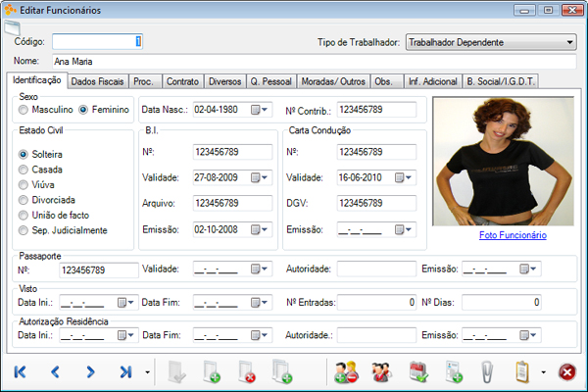Viewport: 588px width, 392px height.
Task: Open the Autorização Residência Emissão date picker
Action: click(527, 335)
